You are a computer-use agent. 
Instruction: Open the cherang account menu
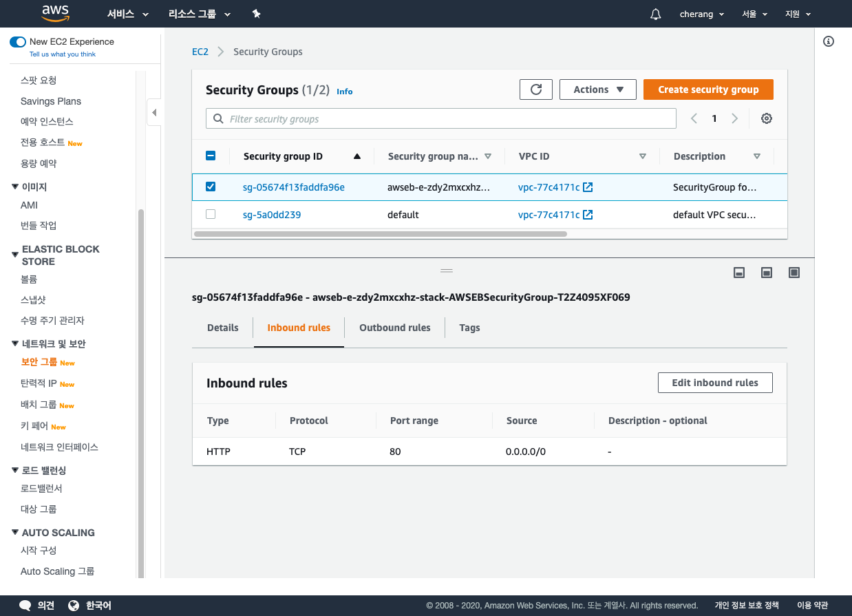point(701,14)
